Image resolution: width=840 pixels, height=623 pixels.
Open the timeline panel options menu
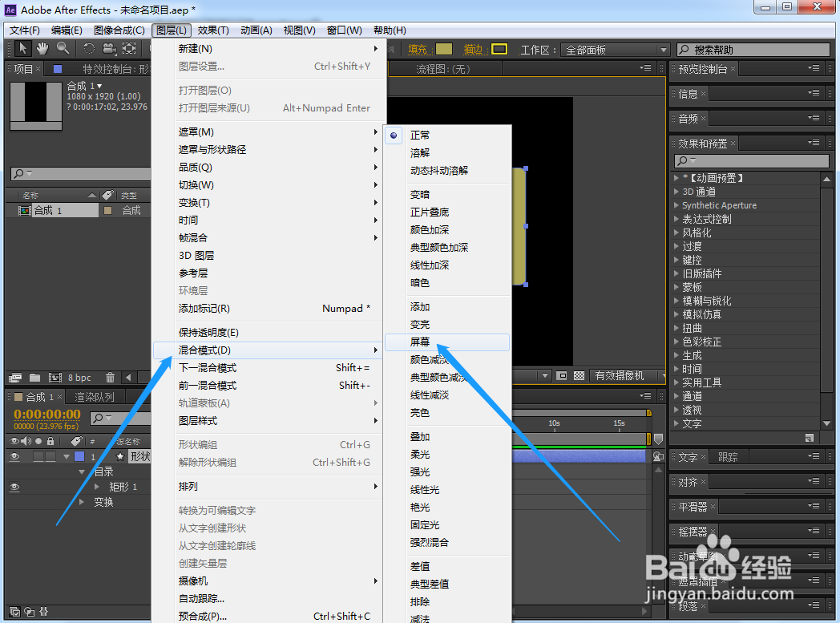tap(645, 396)
